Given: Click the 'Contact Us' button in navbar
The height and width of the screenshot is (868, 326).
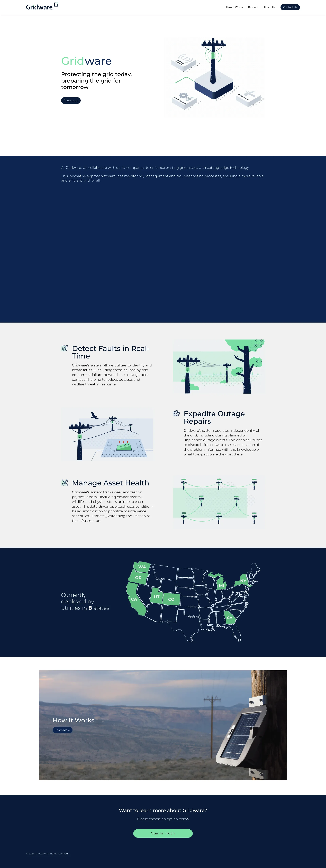Looking at the screenshot, I should point(291,7).
